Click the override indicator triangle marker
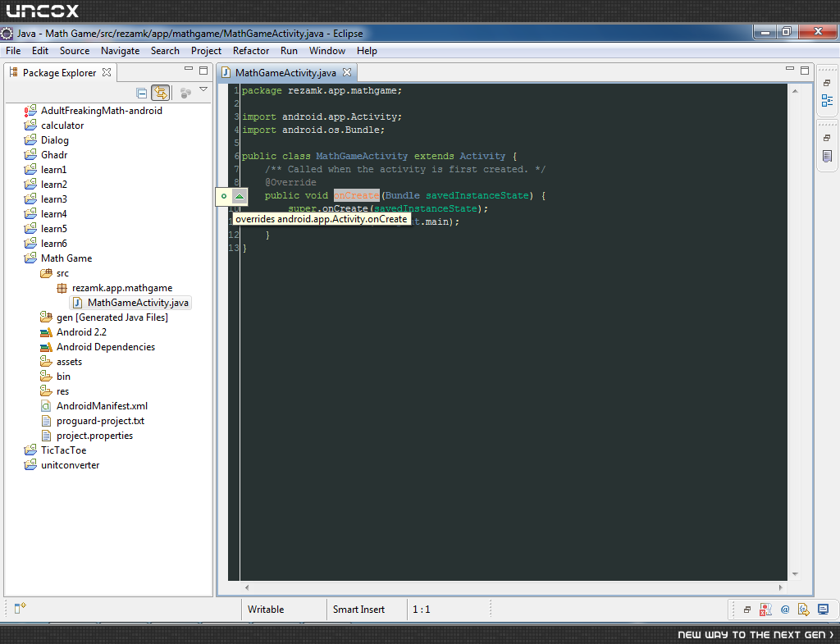 [x=240, y=196]
